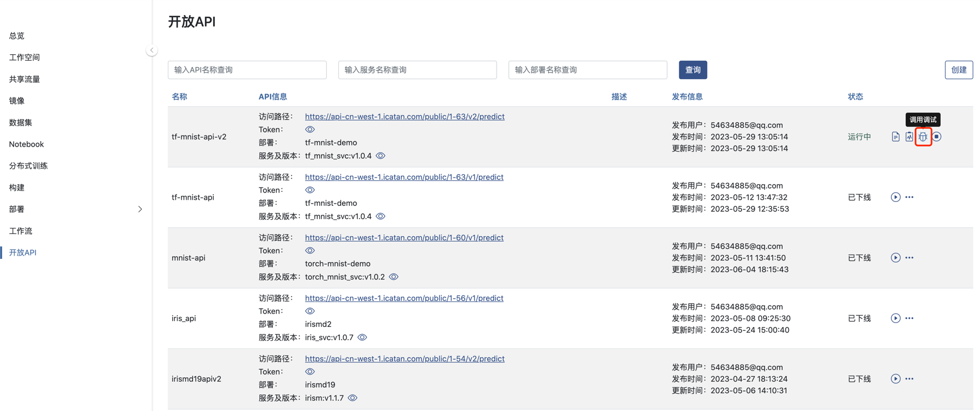This screenshot has height=411, width=980.
Task: Start the offline tf-mnist-api with play icon
Action: (895, 197)
